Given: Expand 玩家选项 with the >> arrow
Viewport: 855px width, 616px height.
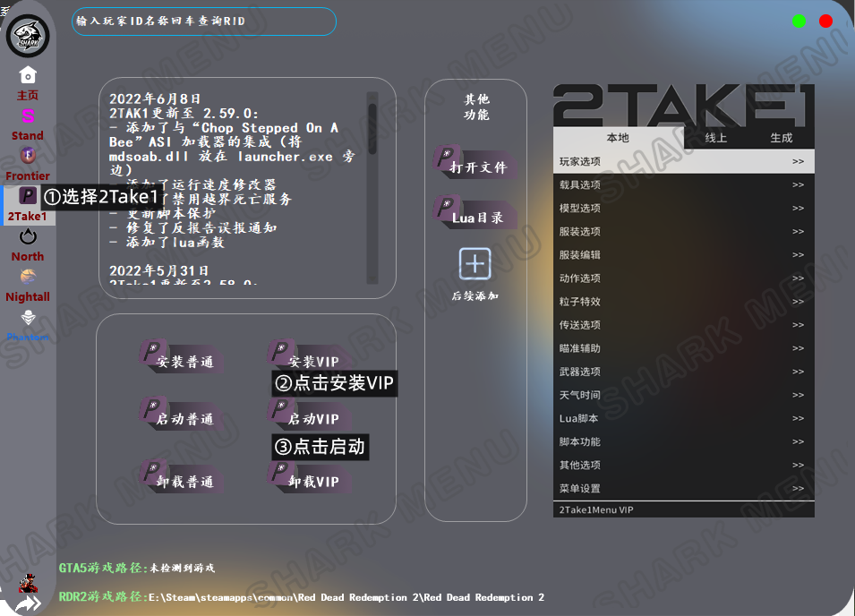Looking at the screenshot, I should click(x=797, y=162).
